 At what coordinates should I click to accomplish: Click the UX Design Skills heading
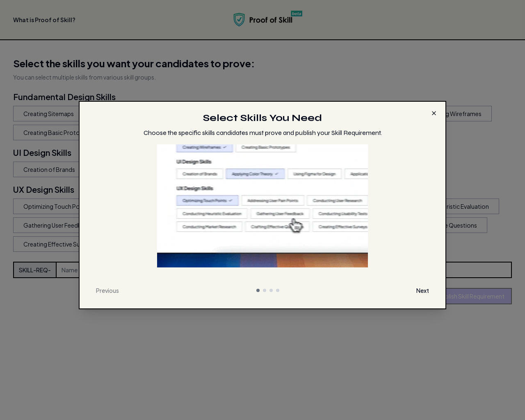pyautogui.click(x=43, y=189)
